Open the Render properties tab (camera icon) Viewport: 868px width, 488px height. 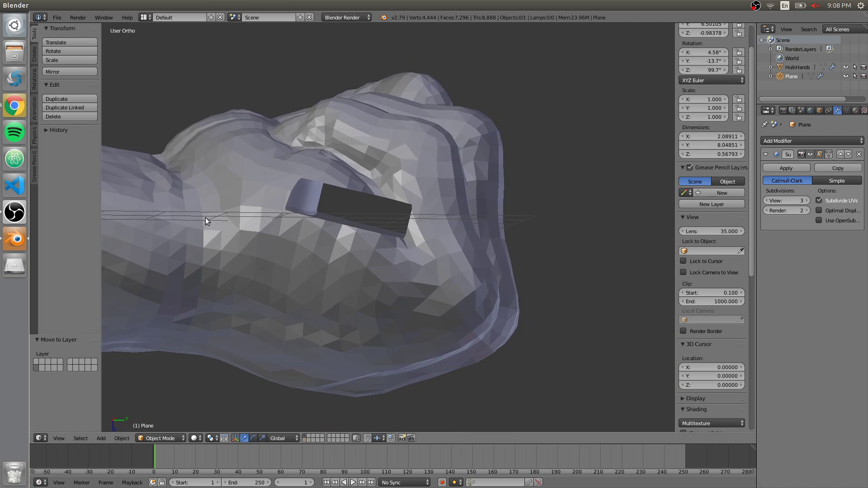coord(784,110)
